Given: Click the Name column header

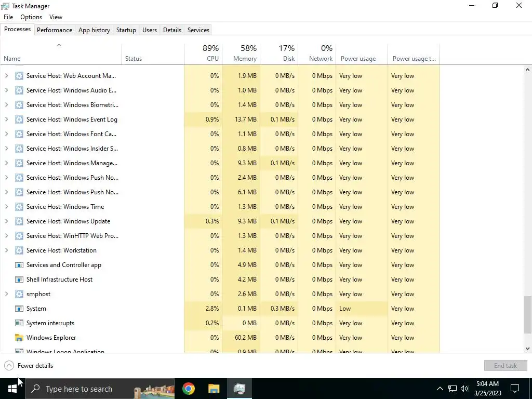Looking at the screenshot, I should point(61,54).
